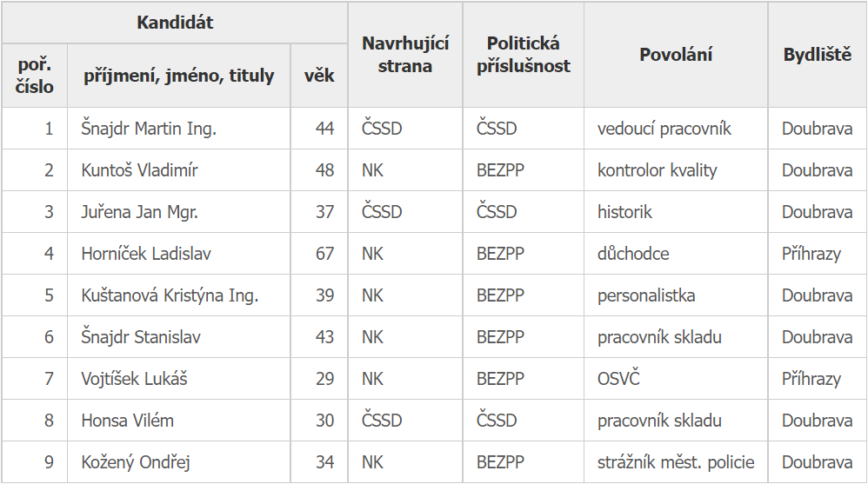Click occupation strážník měst. policie
Viewport: 868px width, 484px height.
676,462
